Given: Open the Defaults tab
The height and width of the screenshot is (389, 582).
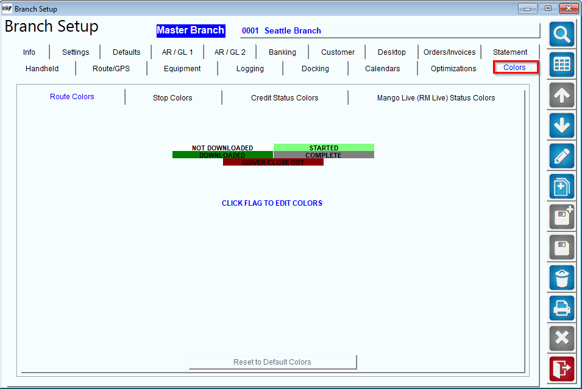Looking at the screenshot, I should click(x=126, y=52).
